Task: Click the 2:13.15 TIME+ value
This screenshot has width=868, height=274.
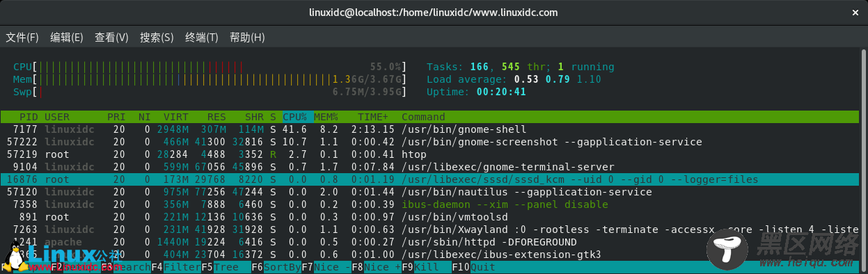Action: pyautogui.click(x=373, y=129)
